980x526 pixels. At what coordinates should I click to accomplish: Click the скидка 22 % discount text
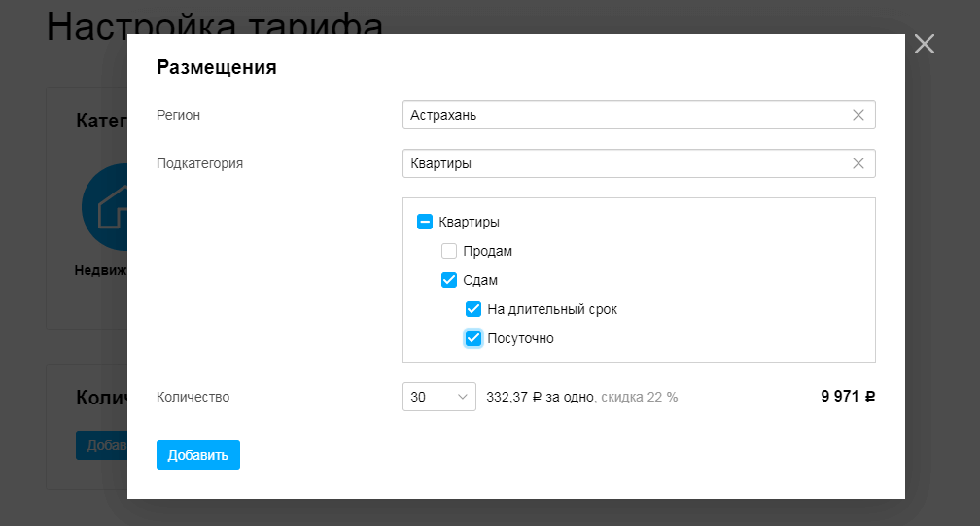pos(639,397)
